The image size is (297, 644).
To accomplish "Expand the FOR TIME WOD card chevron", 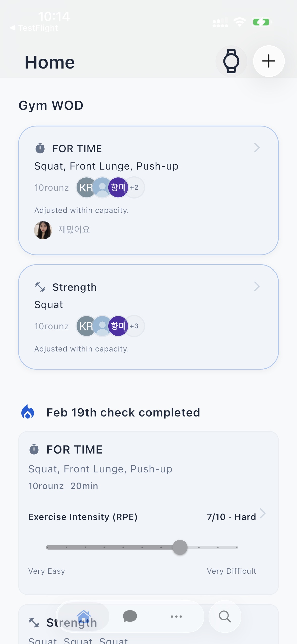I will 256,148.
